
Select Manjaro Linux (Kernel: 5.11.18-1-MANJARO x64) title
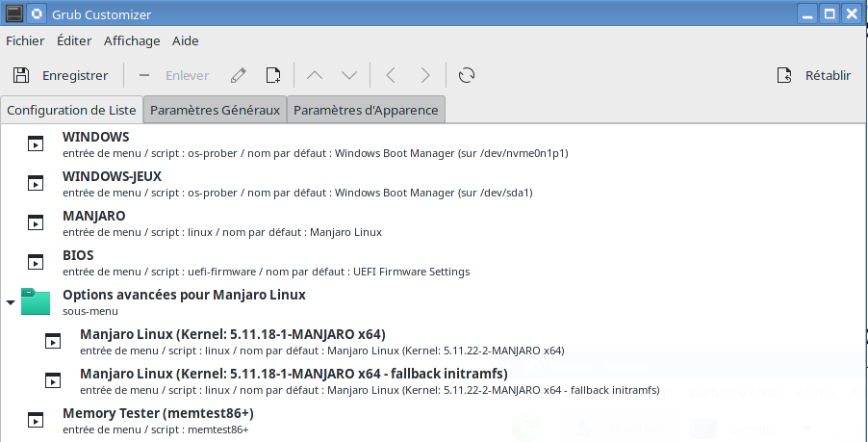click(x=233, y=334)
